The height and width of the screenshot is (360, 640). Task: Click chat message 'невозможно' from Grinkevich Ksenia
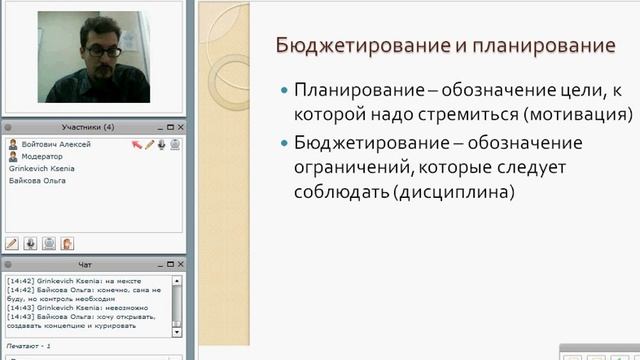(x=78, y=308)
